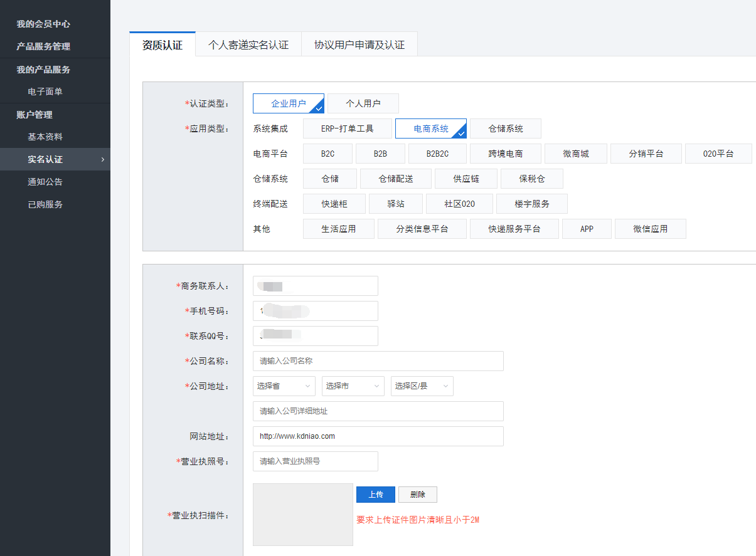Open 电子面单 in the sidebar

click(45, 92)
